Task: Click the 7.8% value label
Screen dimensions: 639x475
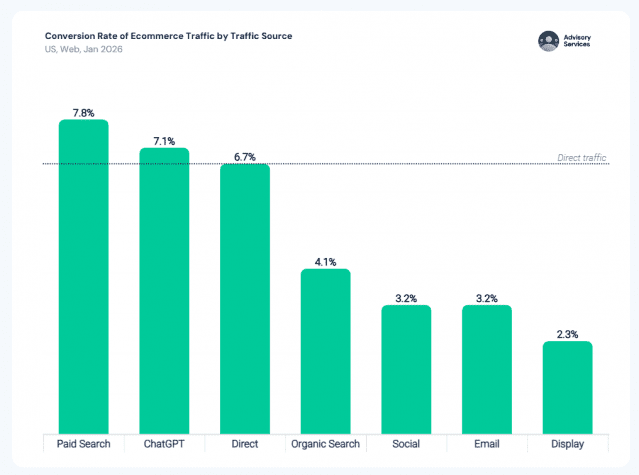Action: [84, 113]
